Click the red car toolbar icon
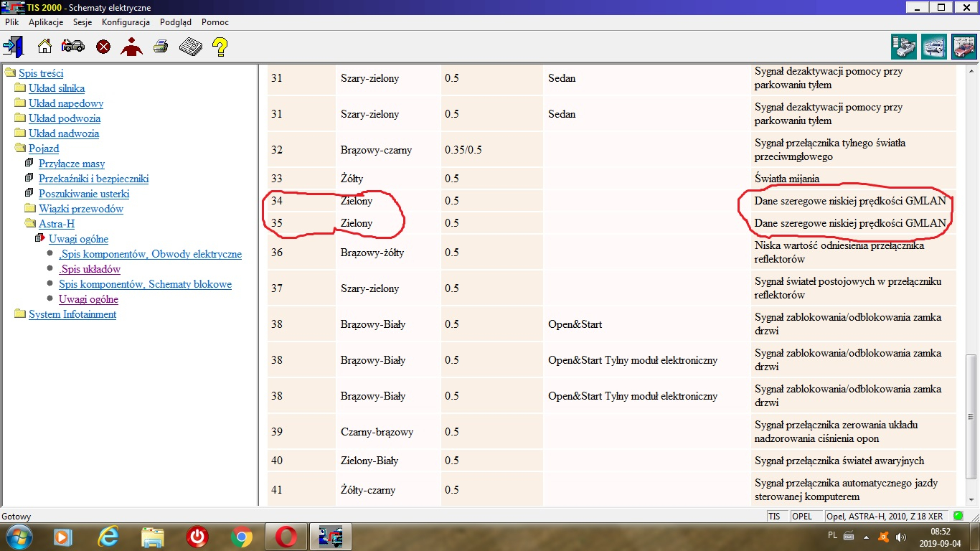Image resolution: width=980 pixels, height=551 pixels. [963, 47]
